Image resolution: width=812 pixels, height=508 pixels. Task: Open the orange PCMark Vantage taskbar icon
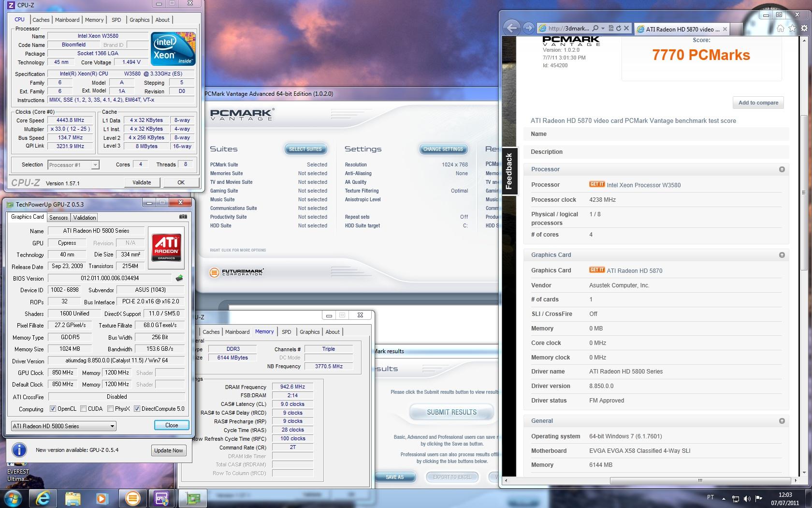[x=132, y=498]
